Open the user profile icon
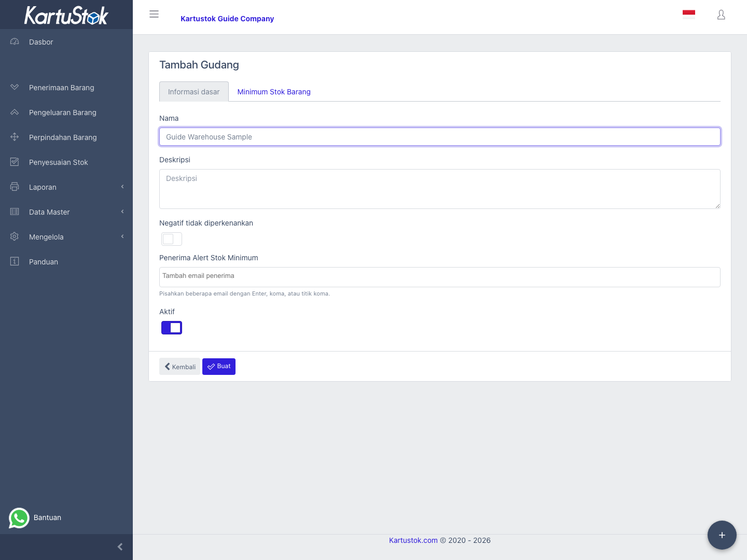Screen dimensions: 747x560 point(721,15)
